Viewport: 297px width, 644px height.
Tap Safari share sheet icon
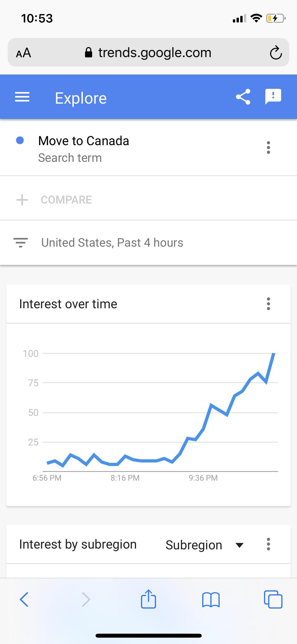(x=148, y=599)
